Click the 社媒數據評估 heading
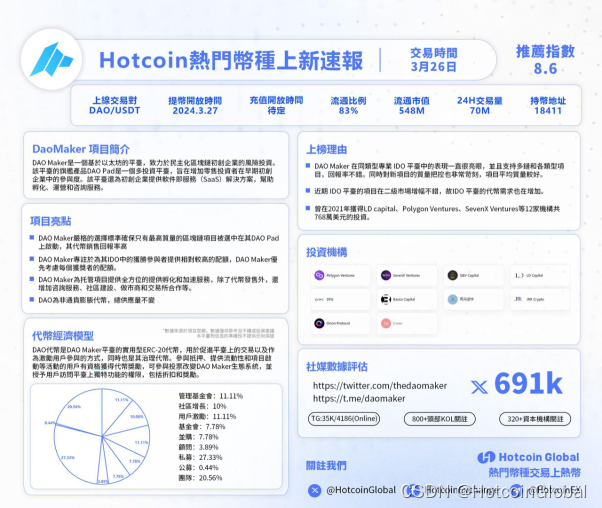602x508 pixels. coord(337,367)
